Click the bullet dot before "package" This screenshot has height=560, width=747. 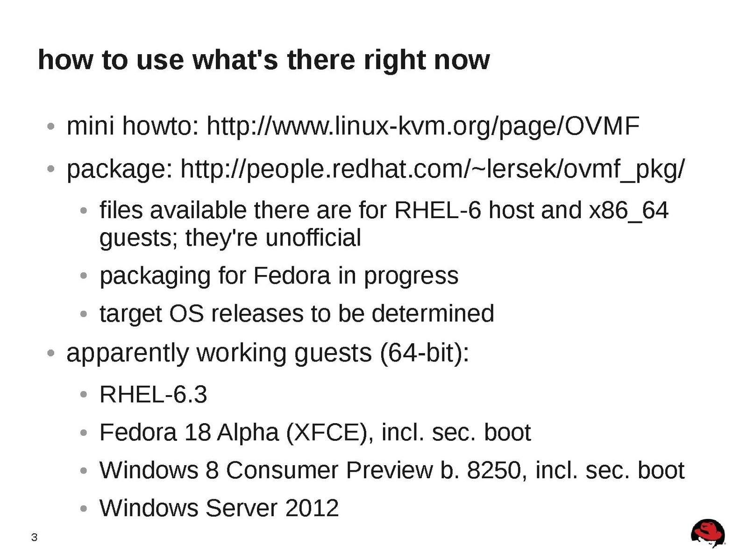[x=51, y=170]
